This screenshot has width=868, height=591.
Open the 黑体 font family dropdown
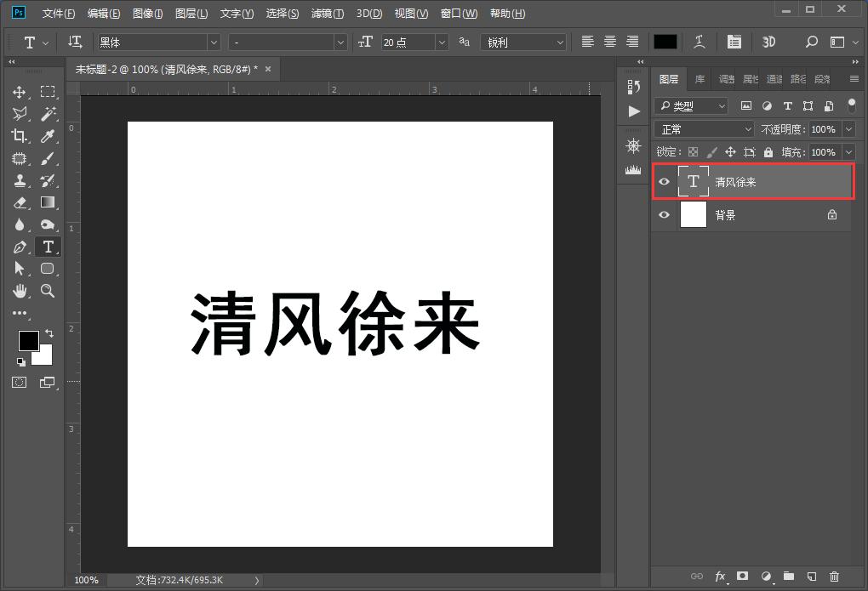coord(157,42)
